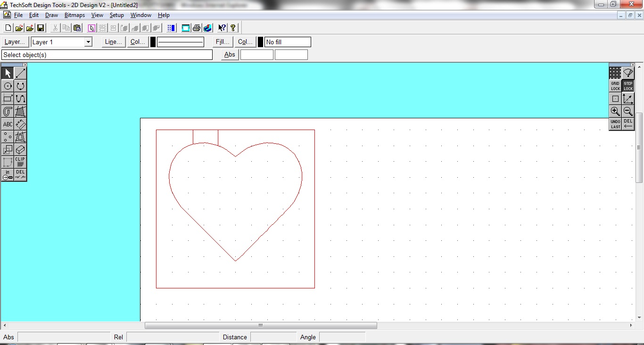Open the Help menu

[x=164, y=15]
